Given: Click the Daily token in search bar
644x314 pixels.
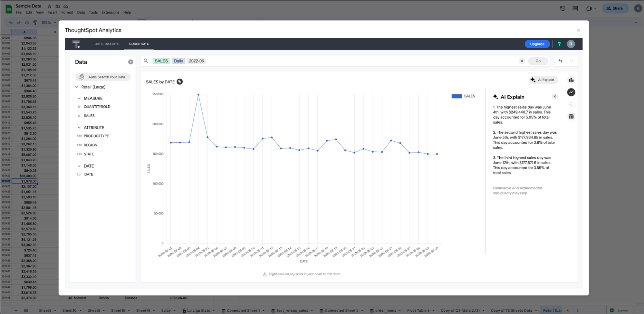Looking at the screenshot, I should click(178, 61).
